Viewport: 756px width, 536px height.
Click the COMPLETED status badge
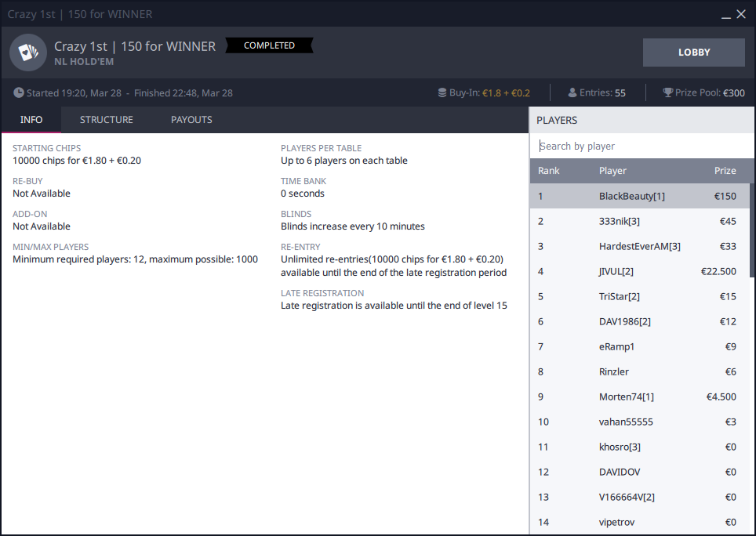tap(269, 45)
